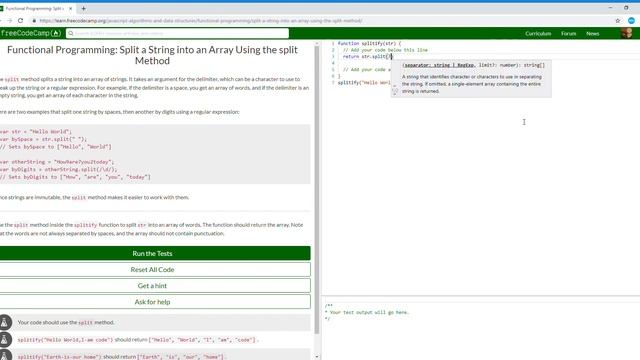The image size is (640, 360).
Task: Click the challenge title heading
Action: [152, 55]
